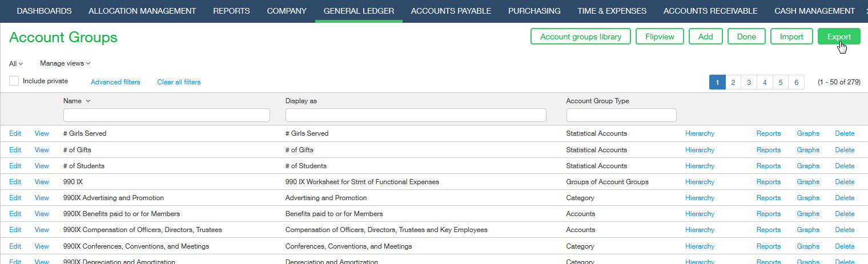
Task: Switch to Accounts Payable menu
Action: point(451,11)
